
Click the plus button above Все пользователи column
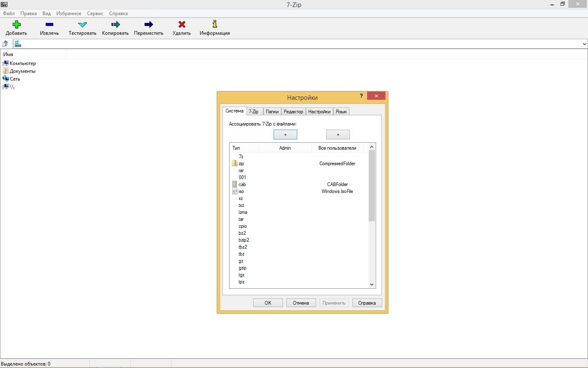pos(338,135)
